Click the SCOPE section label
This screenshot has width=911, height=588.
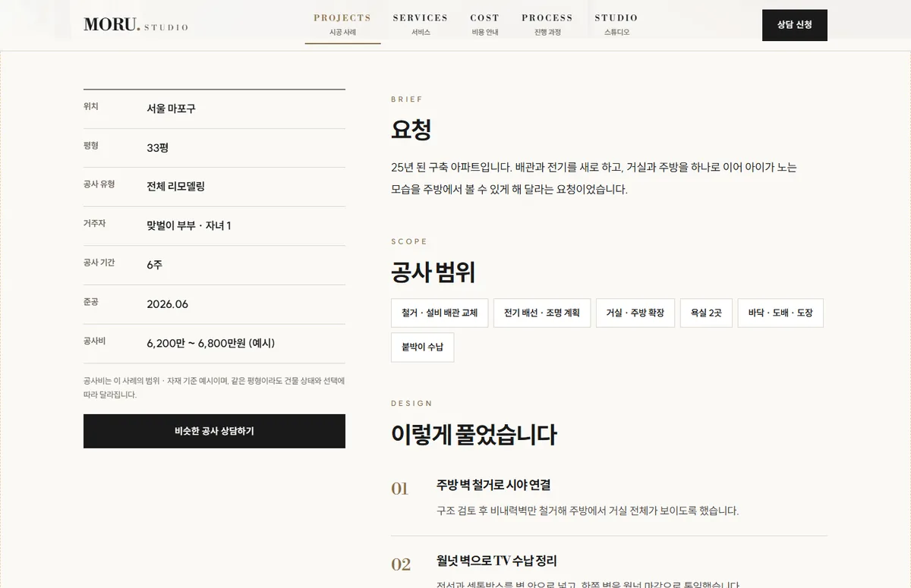409,241
